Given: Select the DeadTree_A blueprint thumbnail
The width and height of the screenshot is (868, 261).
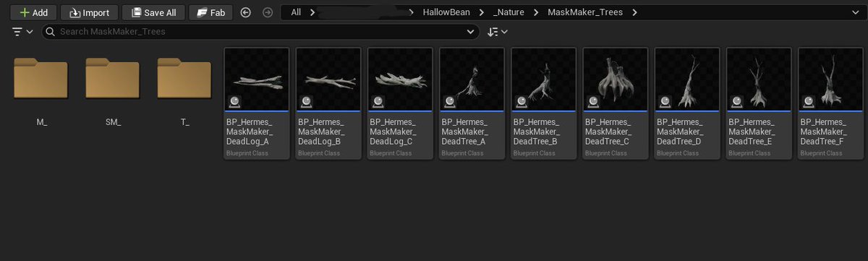Looking at the screenshot, I should (472, 80).
